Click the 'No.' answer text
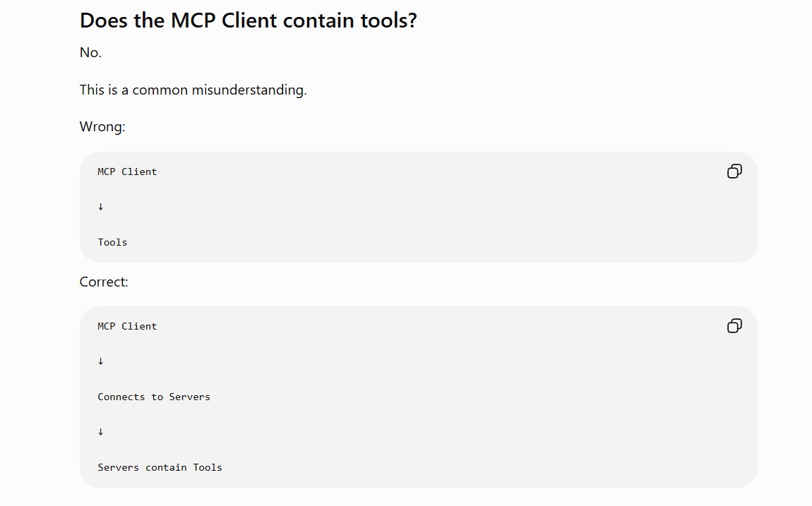This screenshot has height=506, width=812. point(90,53)
